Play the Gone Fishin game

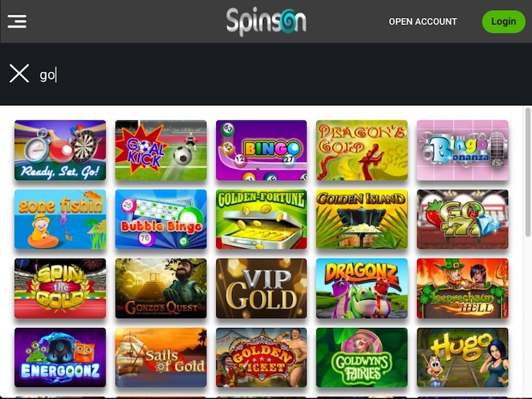coord(60,219)
